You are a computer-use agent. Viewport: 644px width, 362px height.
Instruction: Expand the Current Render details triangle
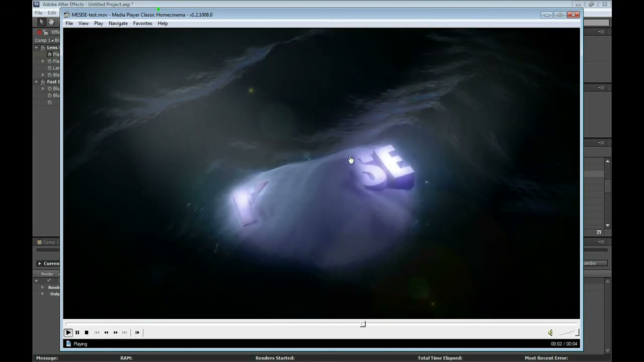click(x=39, y=263)
